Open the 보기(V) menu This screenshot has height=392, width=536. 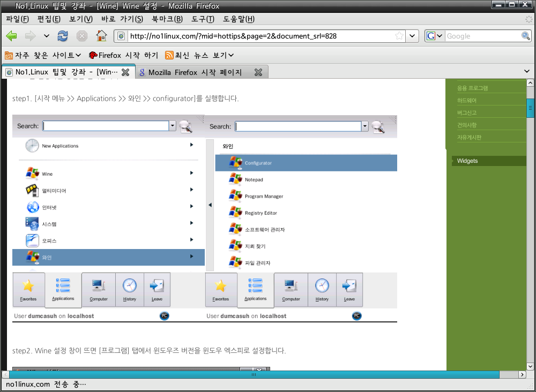(81, 19)
